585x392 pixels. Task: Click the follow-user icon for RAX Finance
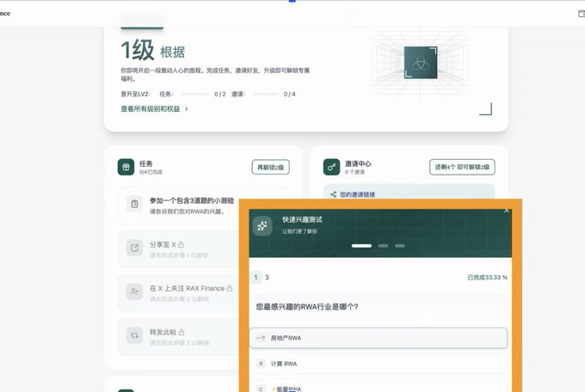[134, 291]
